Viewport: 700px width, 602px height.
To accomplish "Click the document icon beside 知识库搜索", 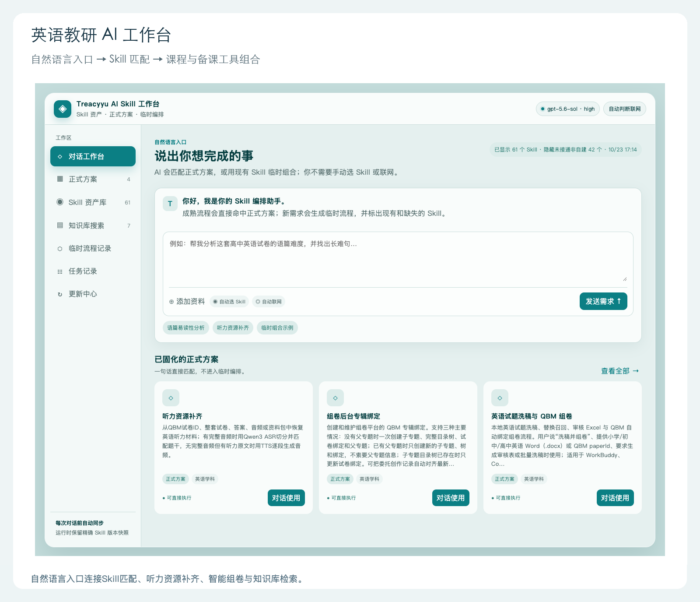I will coord(60,225).
